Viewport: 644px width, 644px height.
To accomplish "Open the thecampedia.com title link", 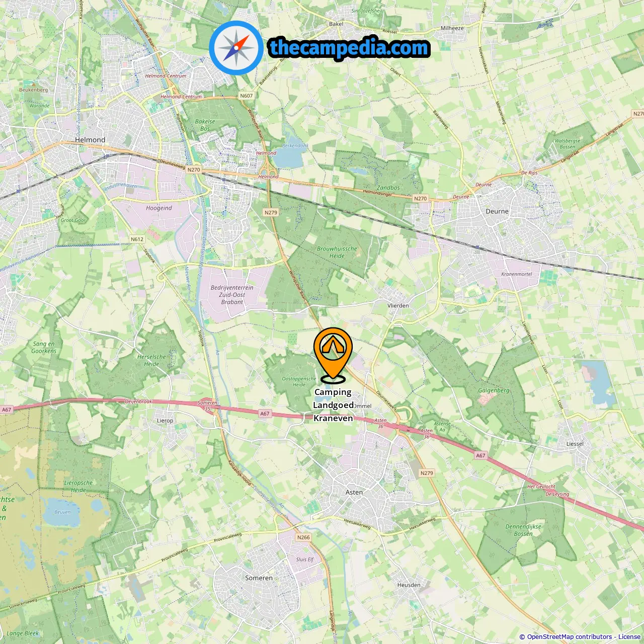I will pyautogui.click(x=349, y=48).
